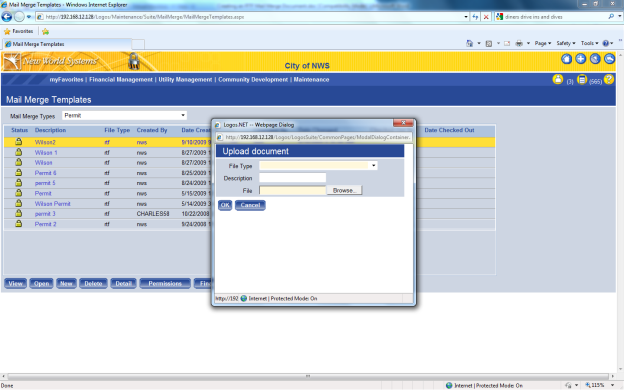Open the Safety menu dropdown
The width and height of the screenshot is (624, 390).
click(x=566, y=43)
